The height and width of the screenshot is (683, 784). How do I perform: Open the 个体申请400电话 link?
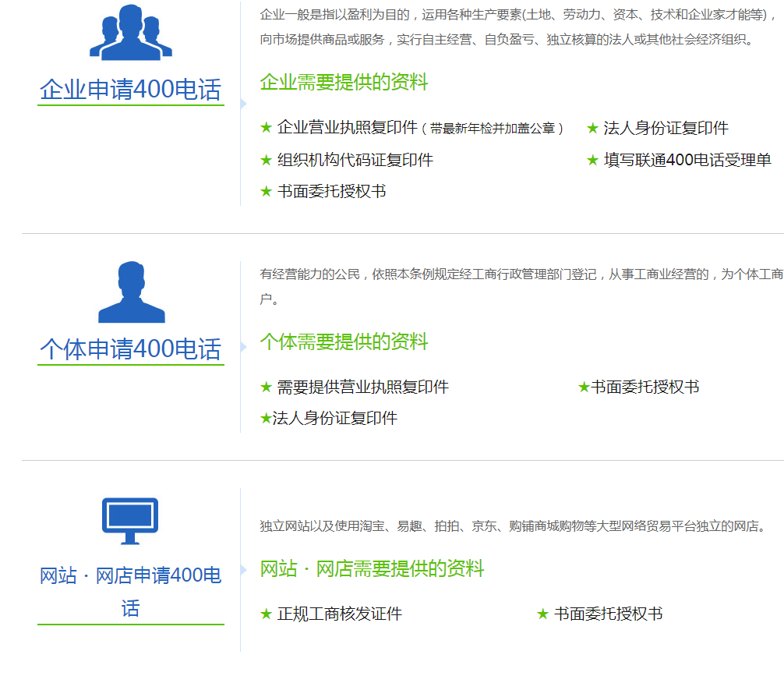click(130, 349)
